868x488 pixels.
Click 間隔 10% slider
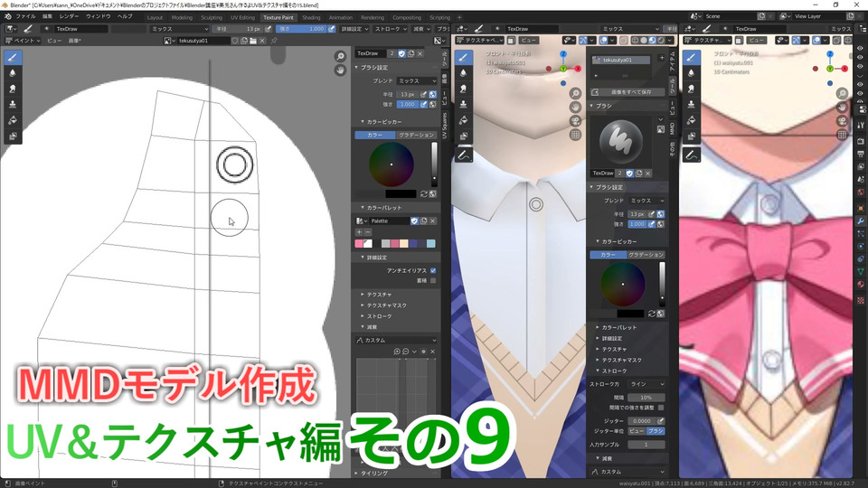pos(646,398)
